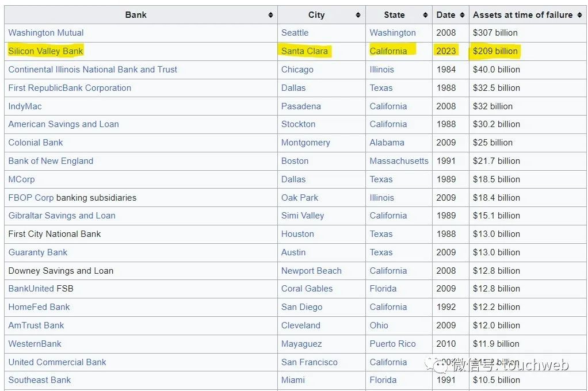This screenshot has width=588, height=391.
Task: Open Continental Illinois National Bank and Trust
Action: coord(93,70)
